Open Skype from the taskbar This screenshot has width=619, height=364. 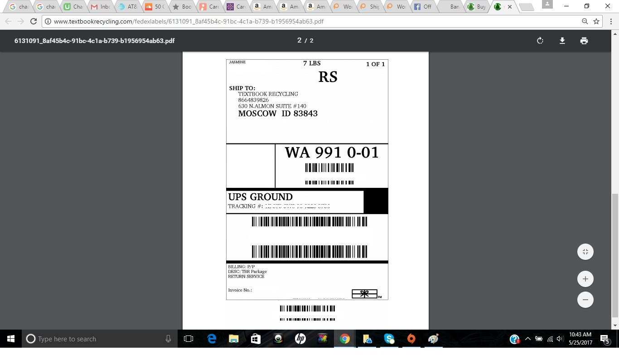(389, 339)
